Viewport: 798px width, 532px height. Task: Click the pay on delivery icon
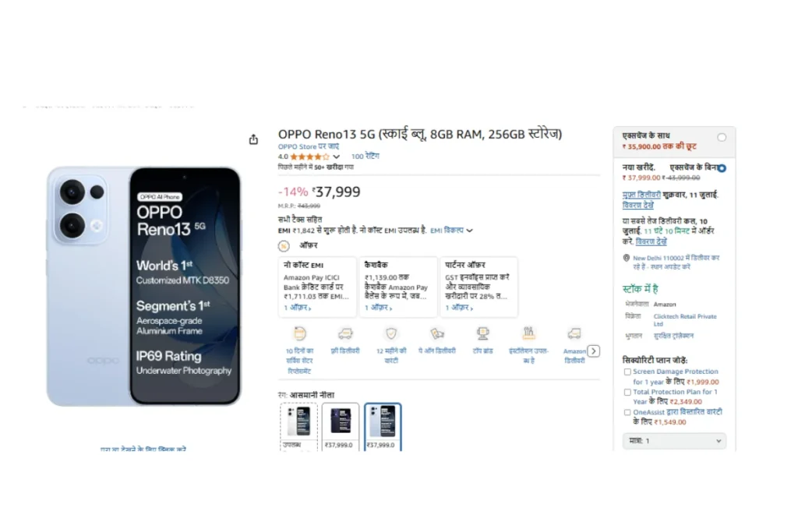pyautogui.click(x=437, y=333)
